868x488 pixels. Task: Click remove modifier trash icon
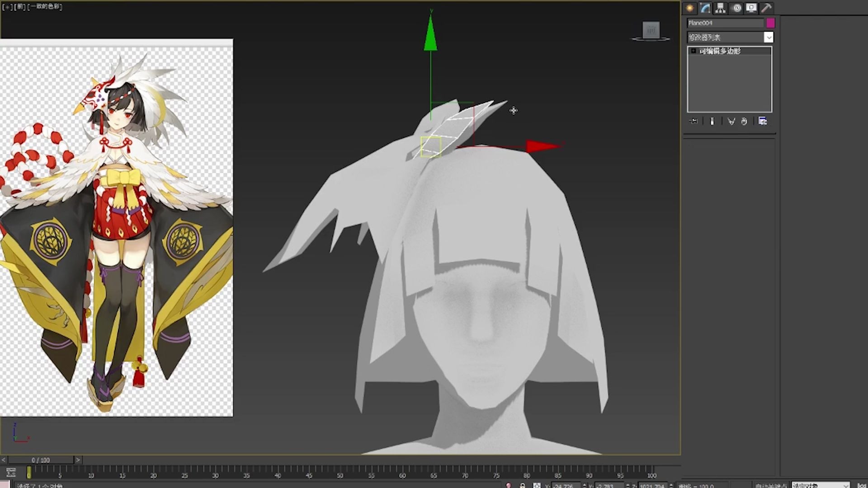coord(744,121)
